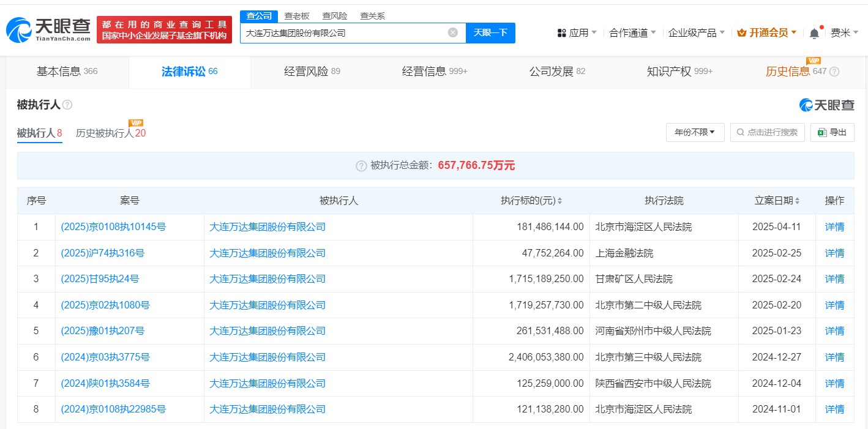Viewport: 868px width, 429px height.
Task: Open the 合作通道 dropdown
Action: pos(632,33)
